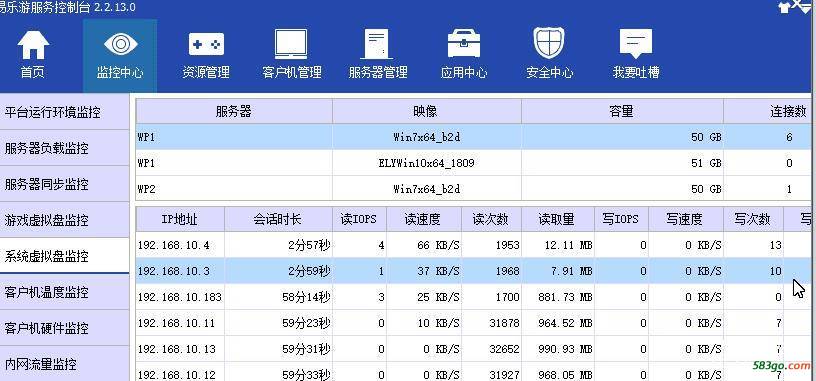Viewport: 816px width, 381px height.
Task: Sort by 服务器 column header
Action: pos(234,111)
